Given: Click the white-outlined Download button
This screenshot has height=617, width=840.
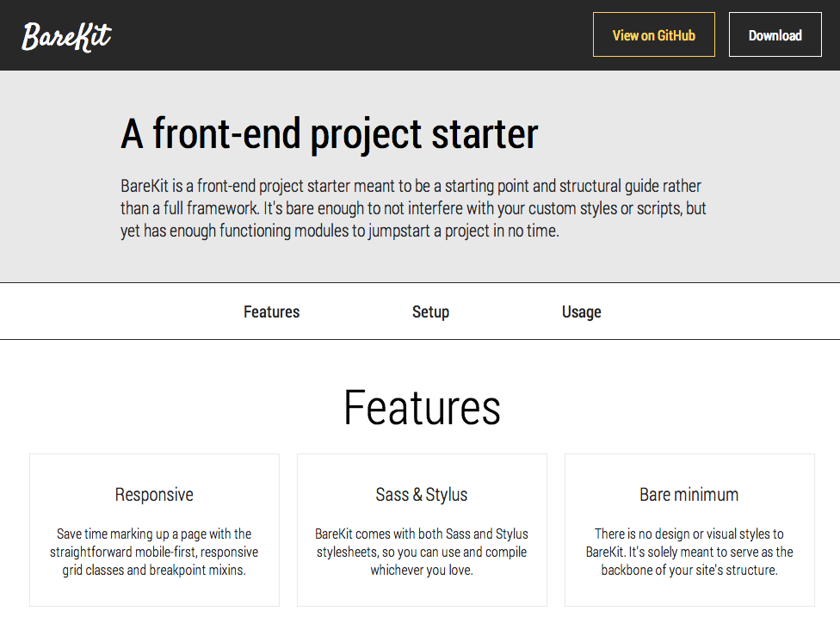Looking at the screenshot, I should tap(775, 34).
